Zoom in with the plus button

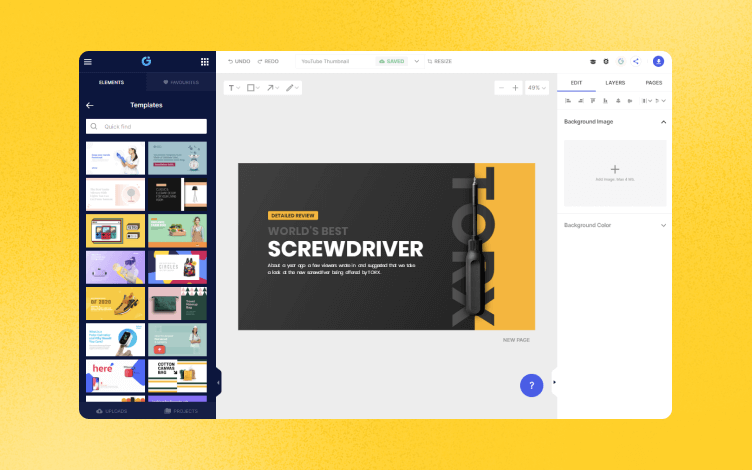(516, 88)
